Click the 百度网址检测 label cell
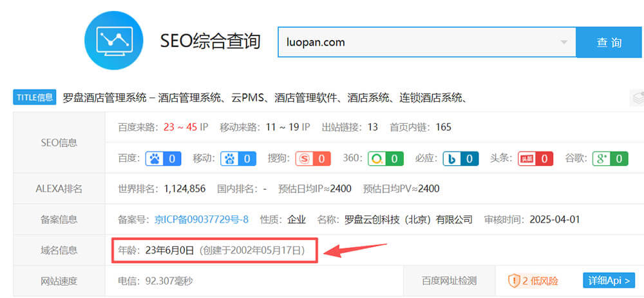The width and height of the screenshot is (644, 298). (450, 281)
